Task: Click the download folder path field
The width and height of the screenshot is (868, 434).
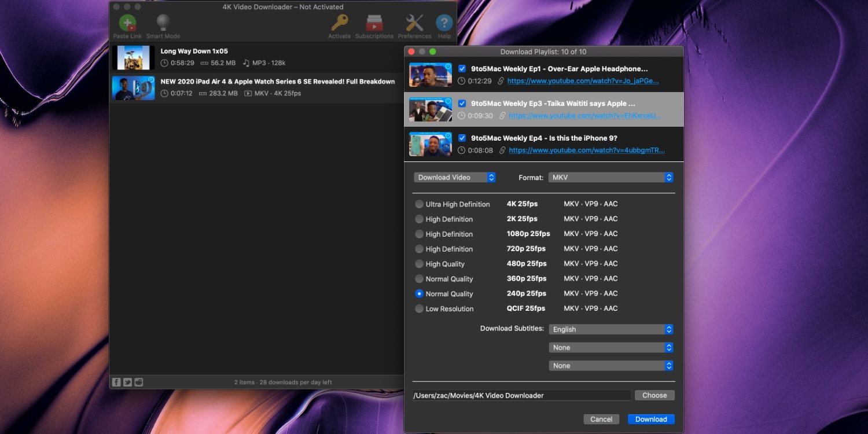Action: (521, 396)
